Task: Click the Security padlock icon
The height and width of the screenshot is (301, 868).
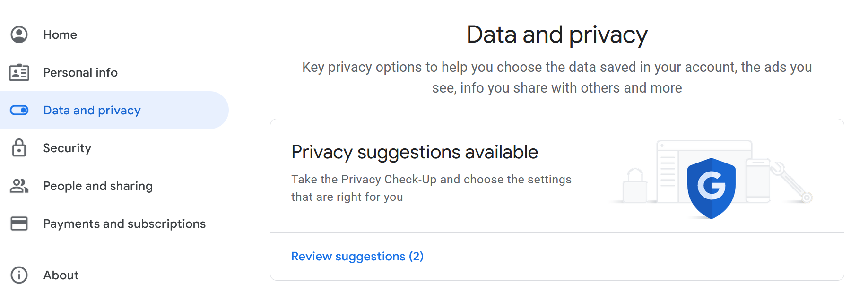Action: pos(19,148)
